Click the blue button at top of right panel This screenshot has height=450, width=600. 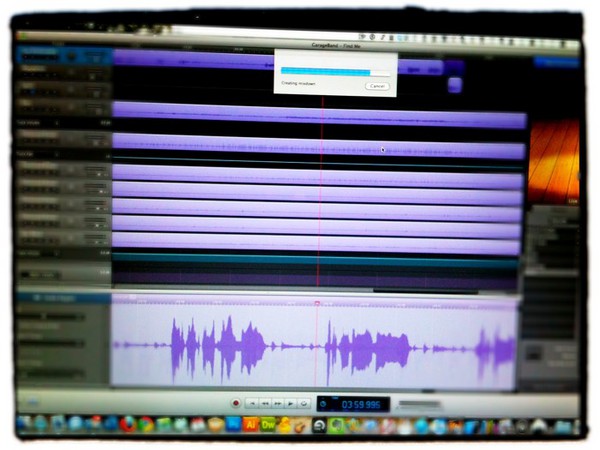(x=556, y=62)
